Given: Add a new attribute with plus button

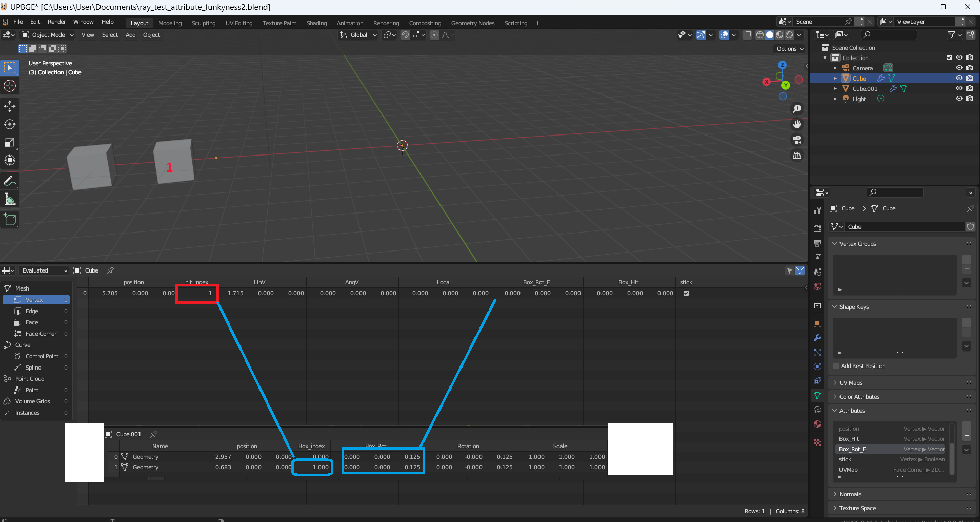Looking at the screenshot, I should (x=967, y=426).
